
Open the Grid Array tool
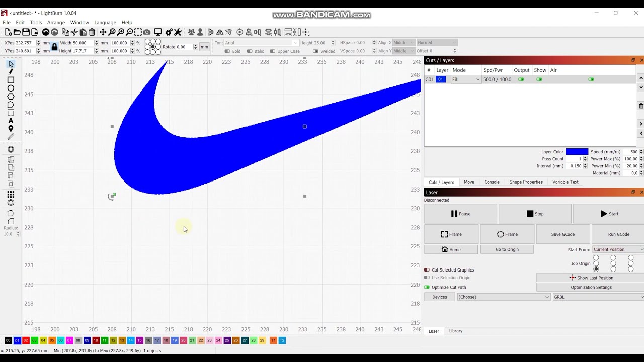coord(11,195)
